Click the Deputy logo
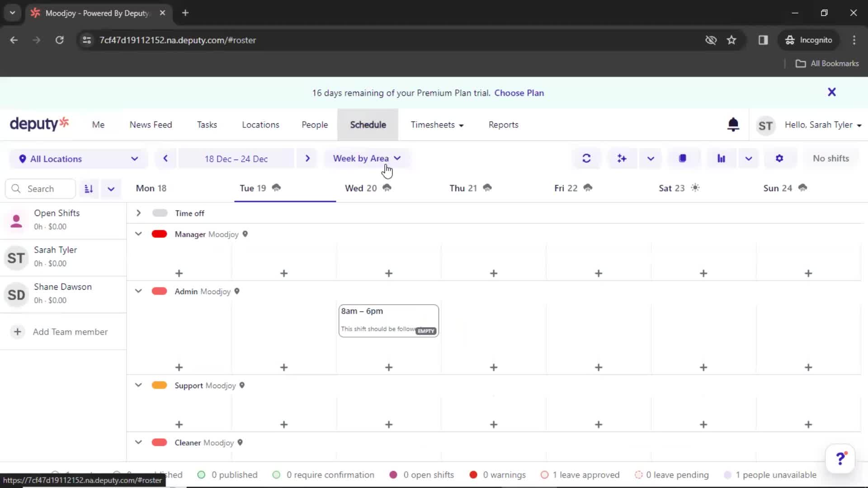This screenshot has width=868, height=488. click(39, 124)
